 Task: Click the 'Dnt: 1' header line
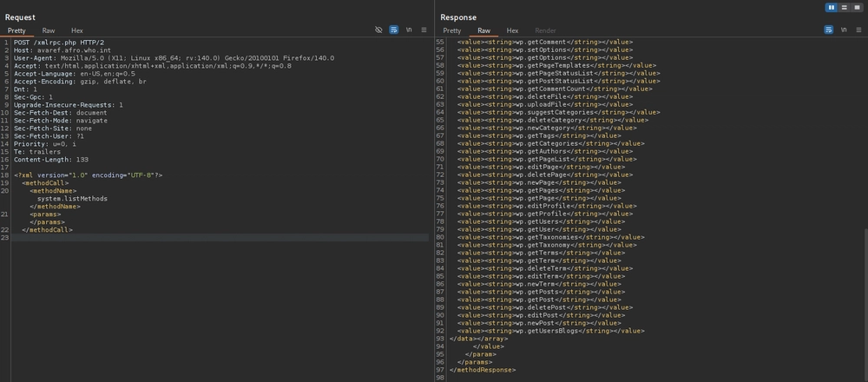click(25, 89)
